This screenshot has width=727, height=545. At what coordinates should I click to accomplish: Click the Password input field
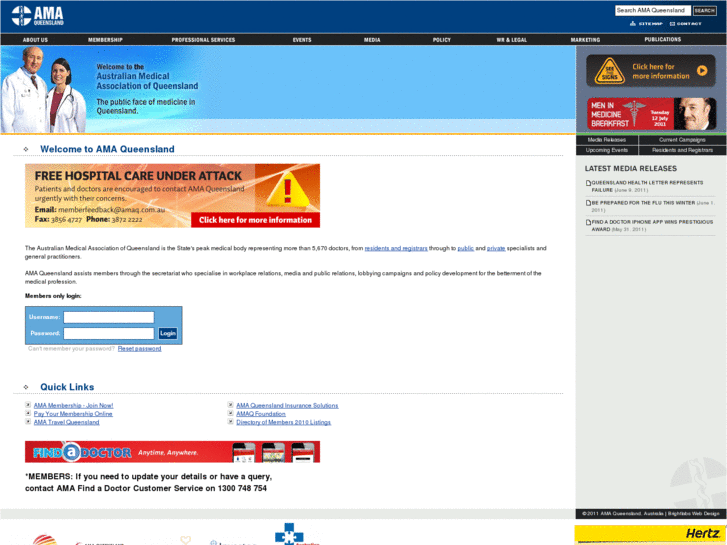(x=108, y=333)
